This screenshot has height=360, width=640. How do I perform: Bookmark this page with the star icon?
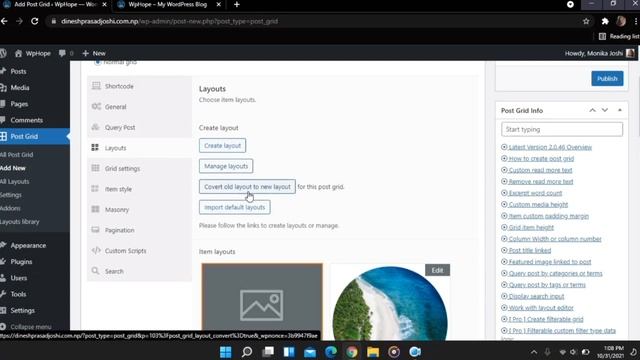586,21
